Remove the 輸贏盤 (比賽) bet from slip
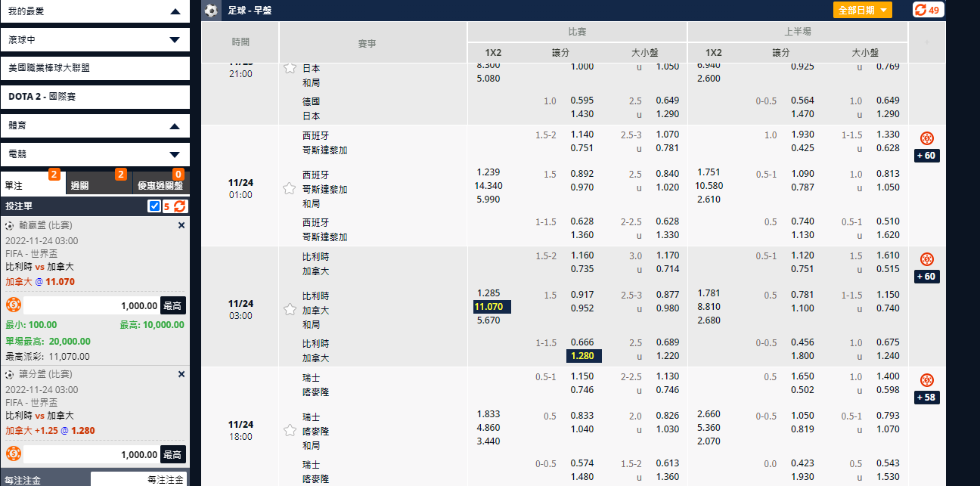This screenshot has width=980, height=486. pos(181,225)
